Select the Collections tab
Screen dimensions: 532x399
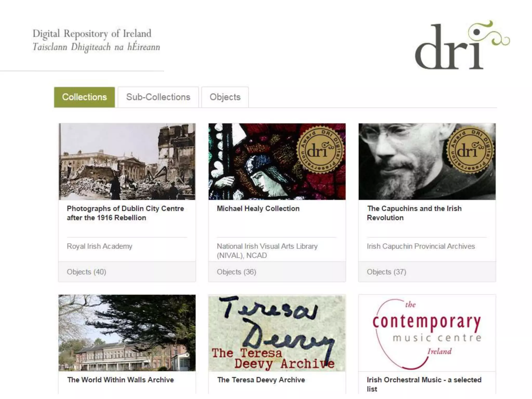pyautogui.click(x=84, y=97)
